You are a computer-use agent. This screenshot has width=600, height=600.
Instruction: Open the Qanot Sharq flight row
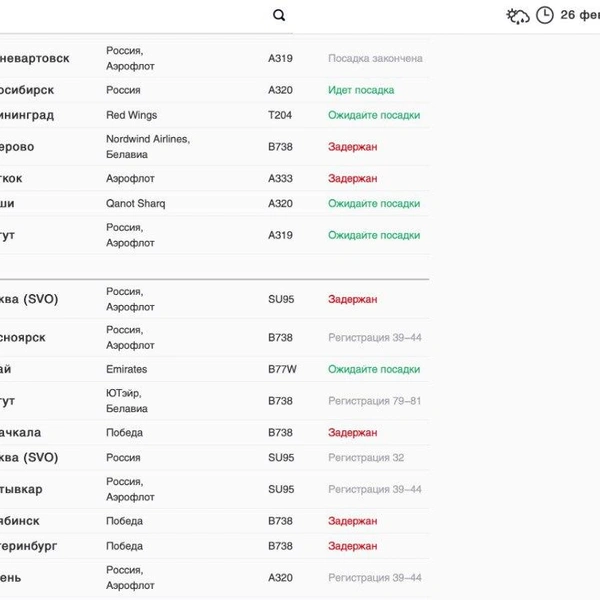click(135, 203)
